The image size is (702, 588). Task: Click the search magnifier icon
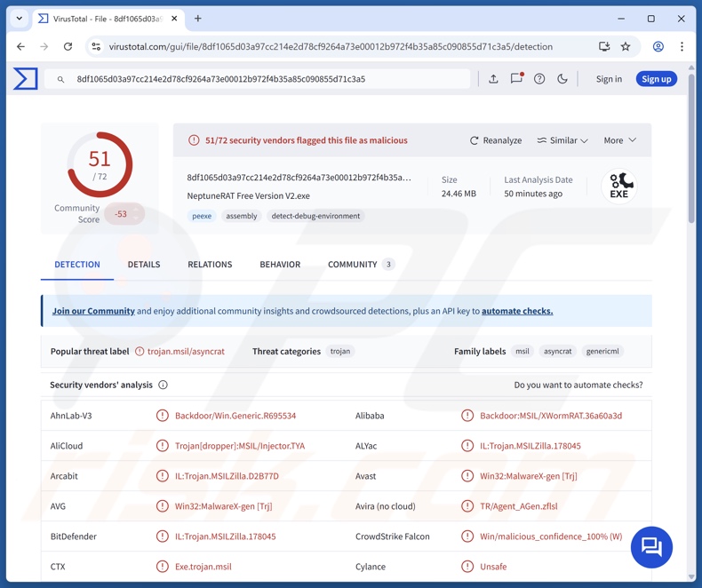[x=60, y=79]
